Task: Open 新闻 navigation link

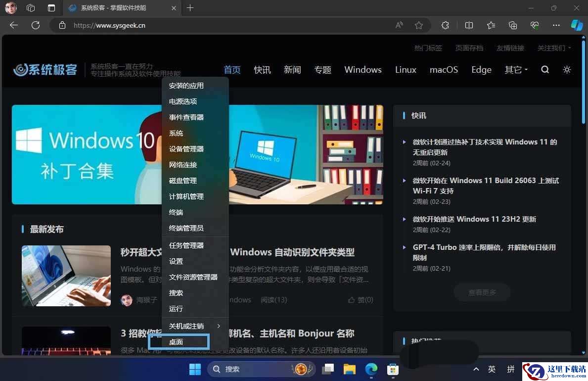Action: pyautogui.click(x=292, y=69)
